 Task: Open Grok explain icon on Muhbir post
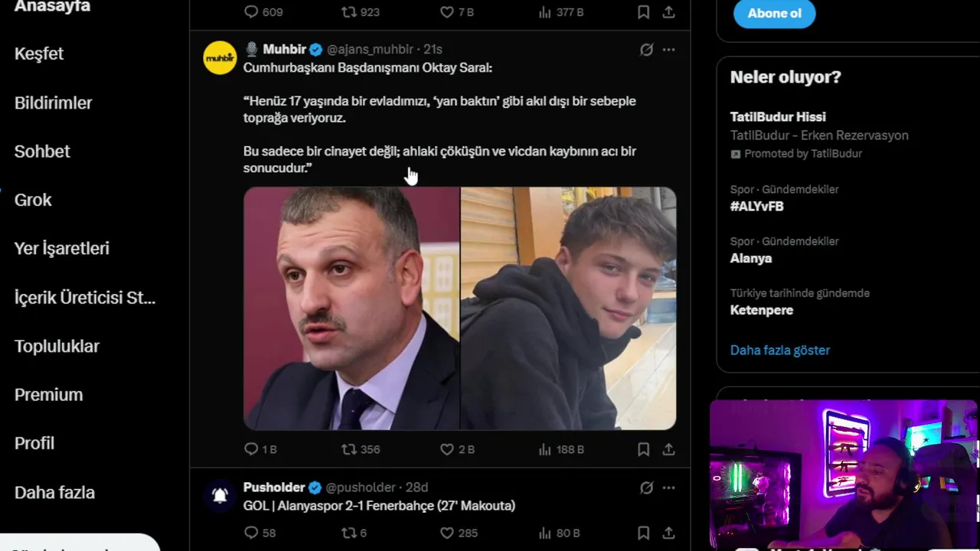[647, 50]
